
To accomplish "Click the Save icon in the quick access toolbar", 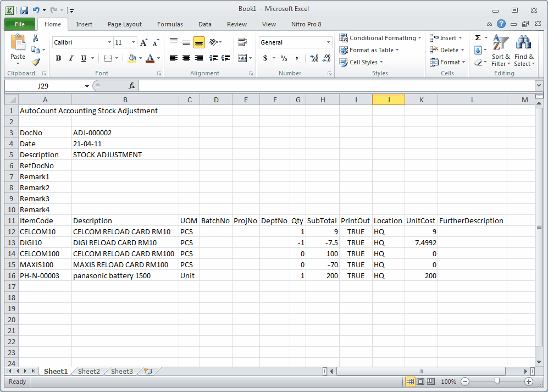I will 24,10.
